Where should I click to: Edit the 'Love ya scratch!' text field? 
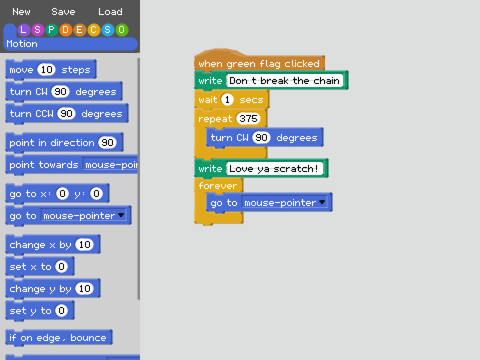pos(275,169)
